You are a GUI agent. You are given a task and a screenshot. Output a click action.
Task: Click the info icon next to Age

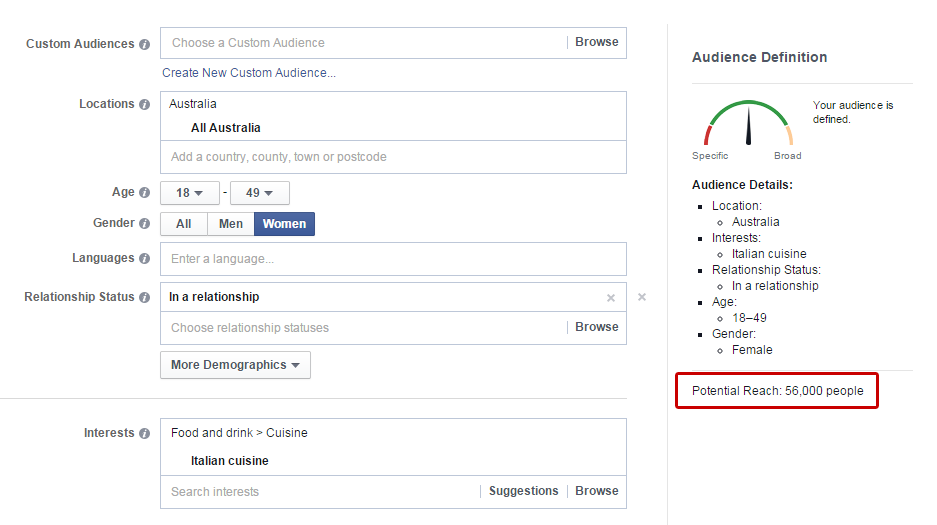(145, 193)
